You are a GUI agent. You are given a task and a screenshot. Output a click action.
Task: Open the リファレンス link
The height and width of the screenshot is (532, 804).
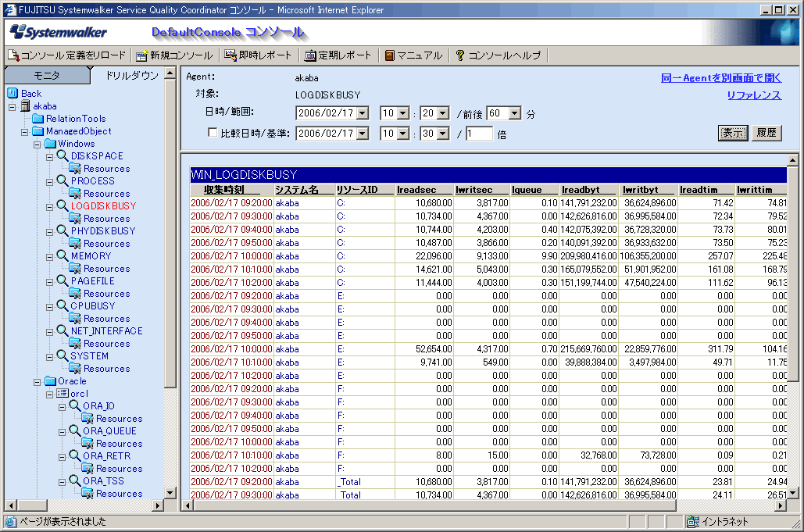click(754, 95)
